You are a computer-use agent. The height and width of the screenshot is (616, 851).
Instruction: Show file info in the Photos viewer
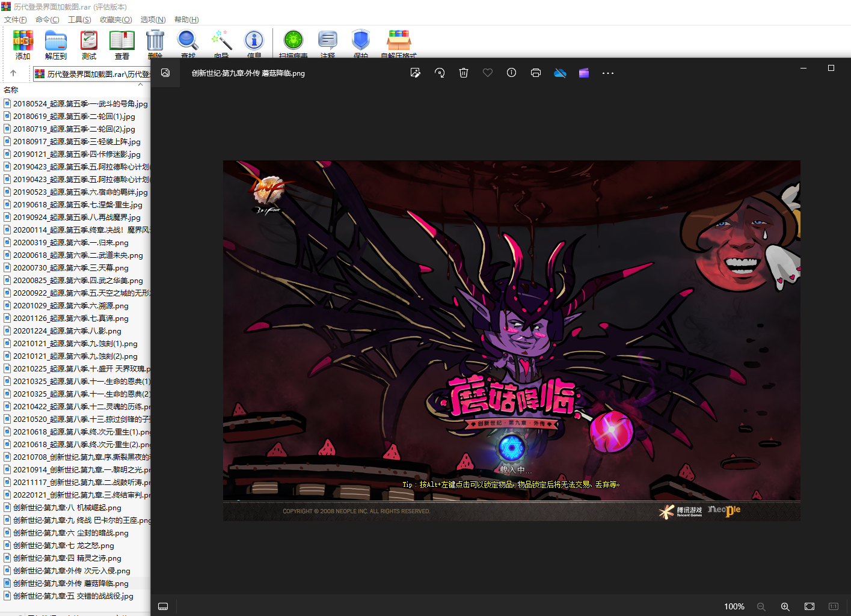point(512,73)
